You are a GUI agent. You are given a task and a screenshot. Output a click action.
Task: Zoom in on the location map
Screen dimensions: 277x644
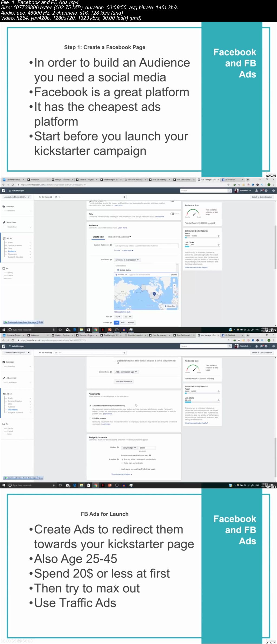pos(174,285)
